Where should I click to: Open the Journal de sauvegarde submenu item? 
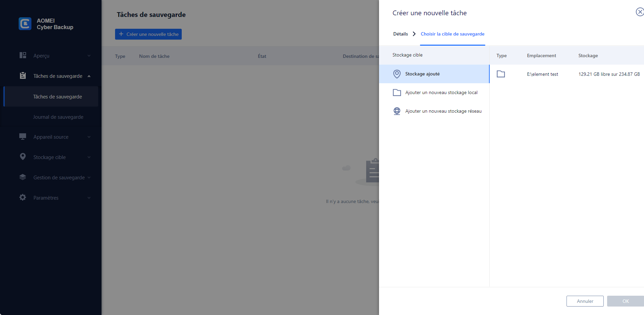[58, 117]
